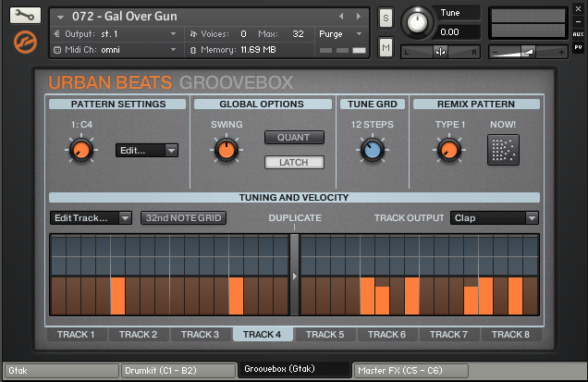Go to the previous instrument preset arrow

(341, 17)
